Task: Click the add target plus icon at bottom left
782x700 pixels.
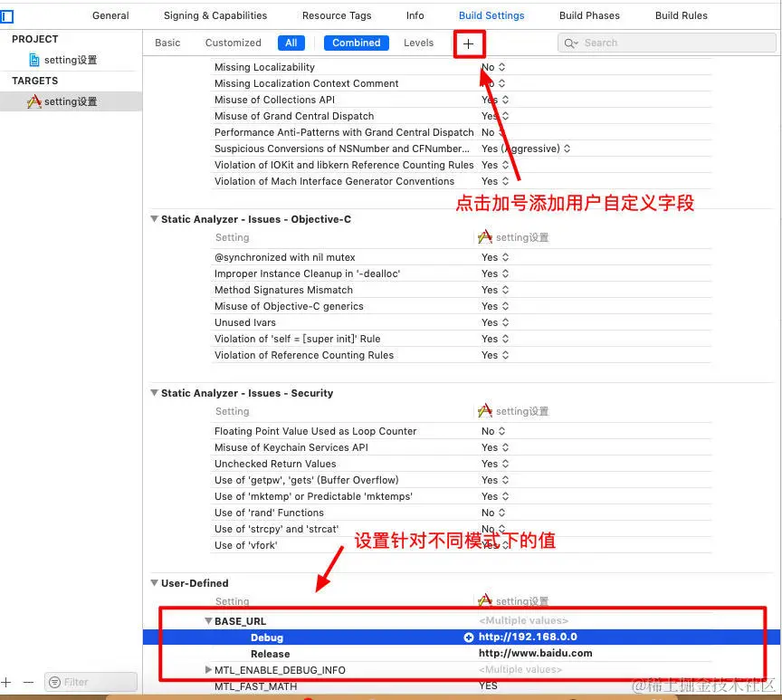Action: [6, 682]
